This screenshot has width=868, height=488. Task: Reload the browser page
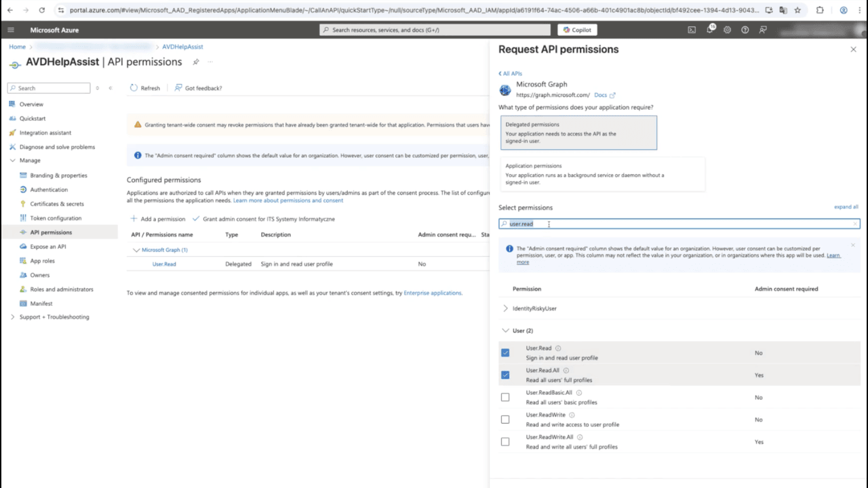click(42, 10)
